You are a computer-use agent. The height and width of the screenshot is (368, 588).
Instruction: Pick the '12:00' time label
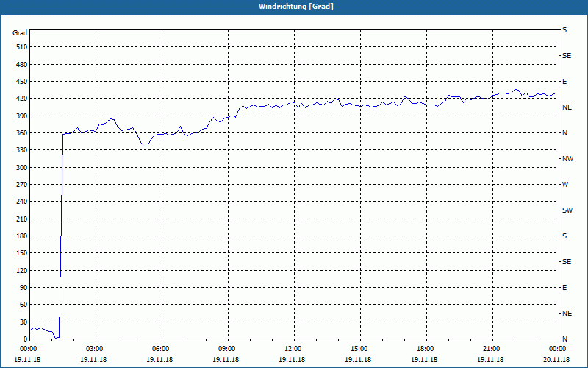pyautogui.click(x=292, y=349)
